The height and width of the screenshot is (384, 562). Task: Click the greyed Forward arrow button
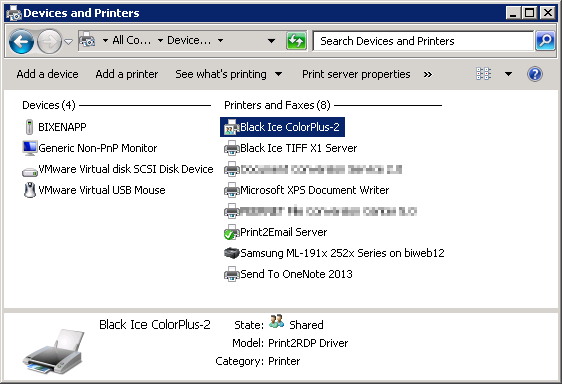49,42
